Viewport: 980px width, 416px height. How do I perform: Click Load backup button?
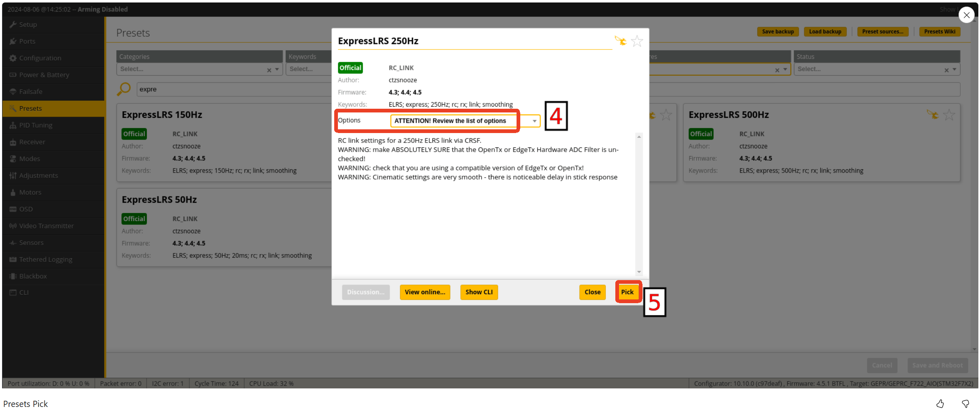tap(825, 32)
